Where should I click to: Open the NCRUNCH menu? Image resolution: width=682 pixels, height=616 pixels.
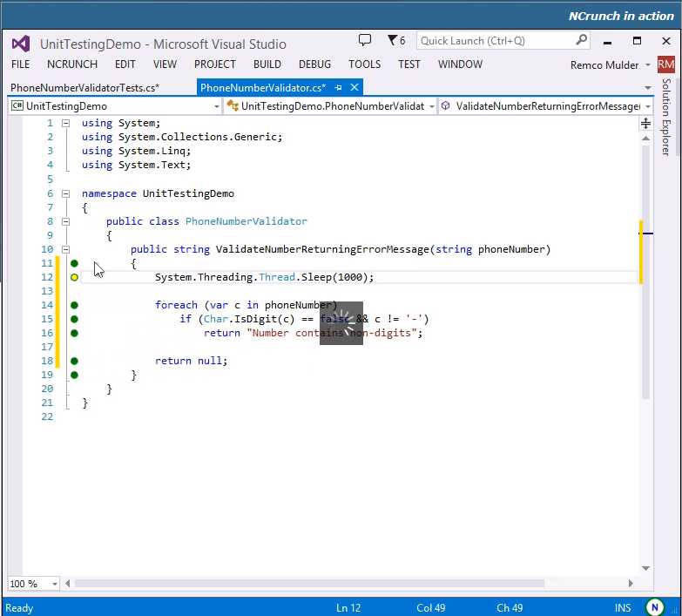pos(71,64)
